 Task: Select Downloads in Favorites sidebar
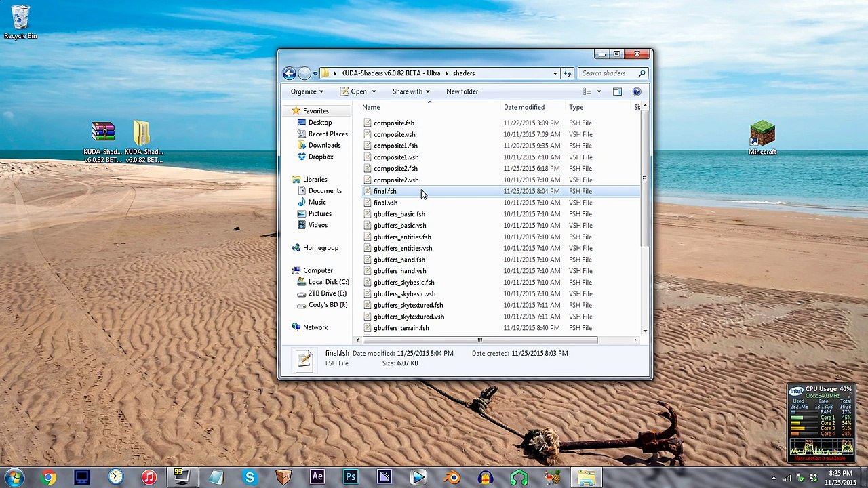pyautogui.click(x=324, y=145)
